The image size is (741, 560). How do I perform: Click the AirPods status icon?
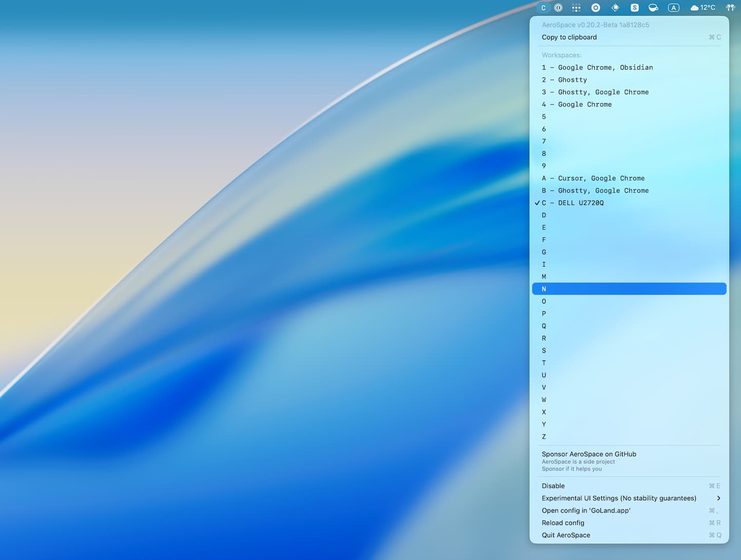(x=730, y=8)
